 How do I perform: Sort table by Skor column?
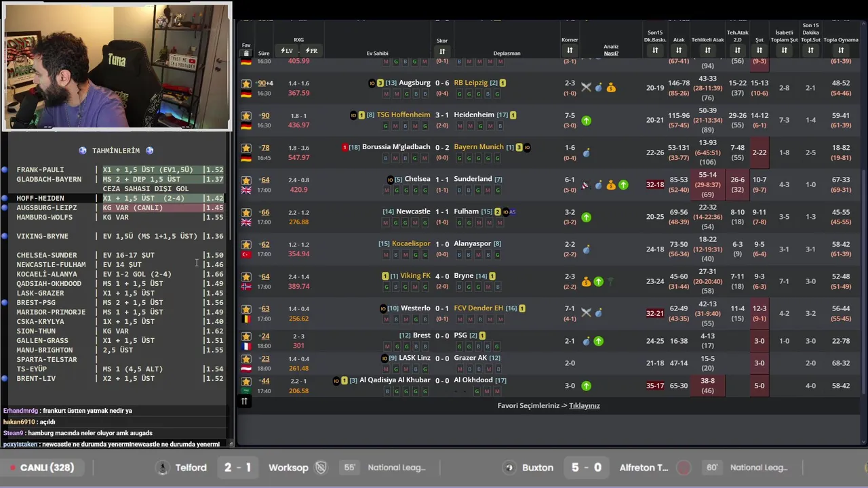[442, 52]
